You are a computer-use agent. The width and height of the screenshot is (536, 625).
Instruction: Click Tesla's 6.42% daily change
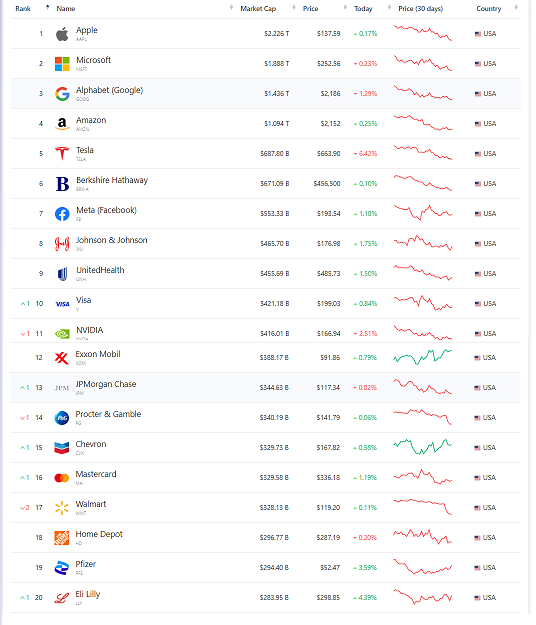365,154
